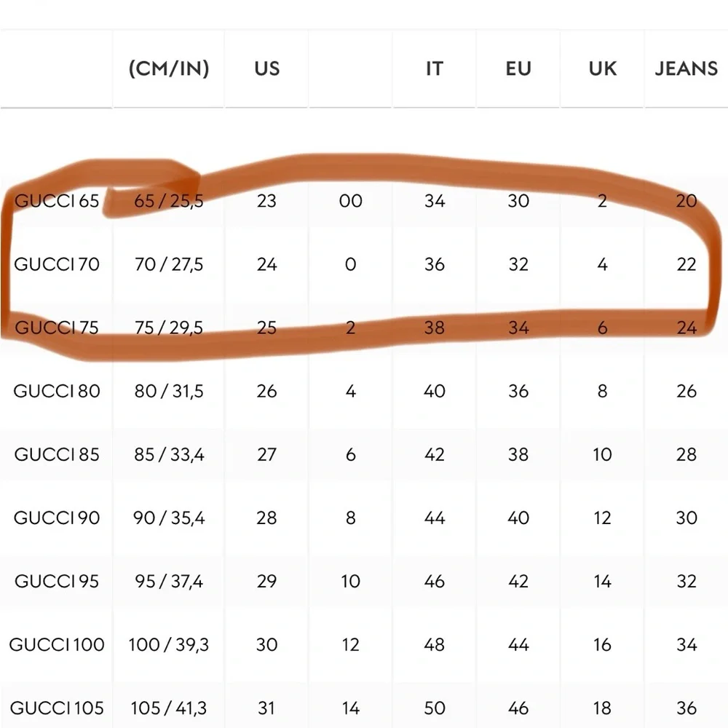
Task: Click the UK column header
Action: [602, 68]
